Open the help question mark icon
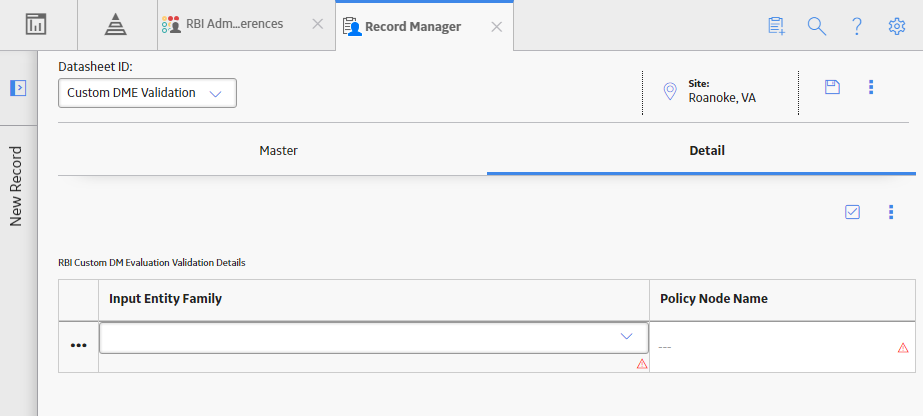This screenshot has width=923, height=416. (857, 26)
